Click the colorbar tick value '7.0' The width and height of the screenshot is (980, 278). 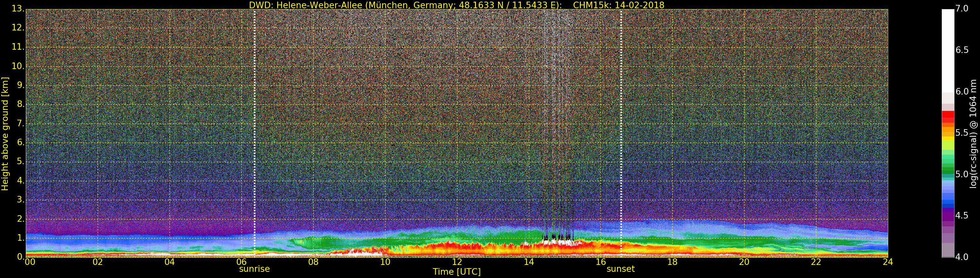click(962, 9)
